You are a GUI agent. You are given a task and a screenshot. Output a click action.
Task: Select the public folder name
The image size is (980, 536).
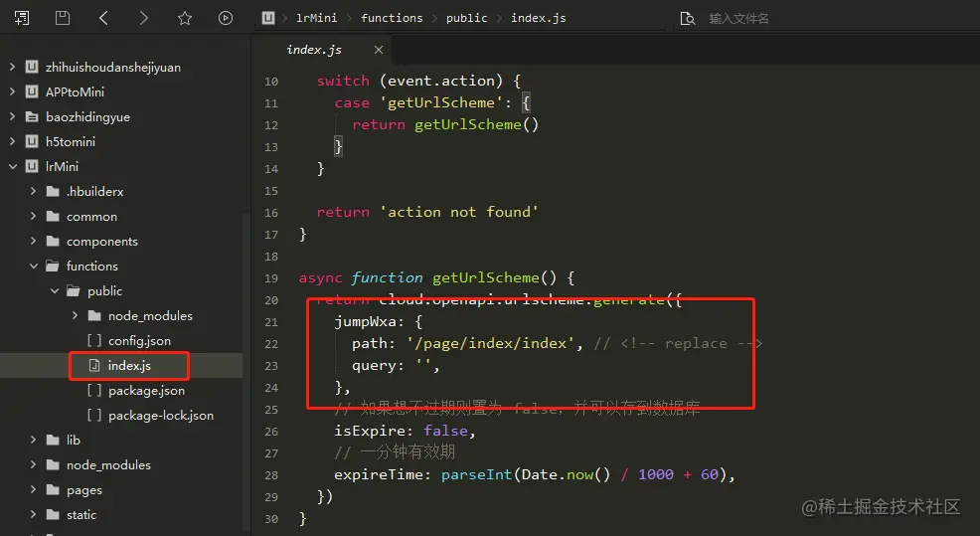click(105, 290)
